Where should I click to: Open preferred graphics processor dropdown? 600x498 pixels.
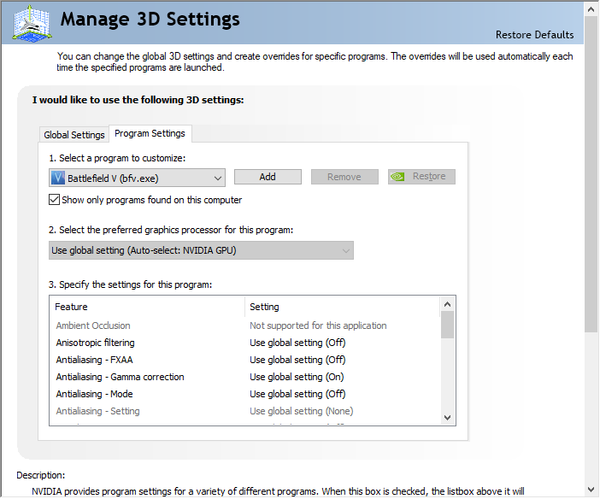coord(201,250)
